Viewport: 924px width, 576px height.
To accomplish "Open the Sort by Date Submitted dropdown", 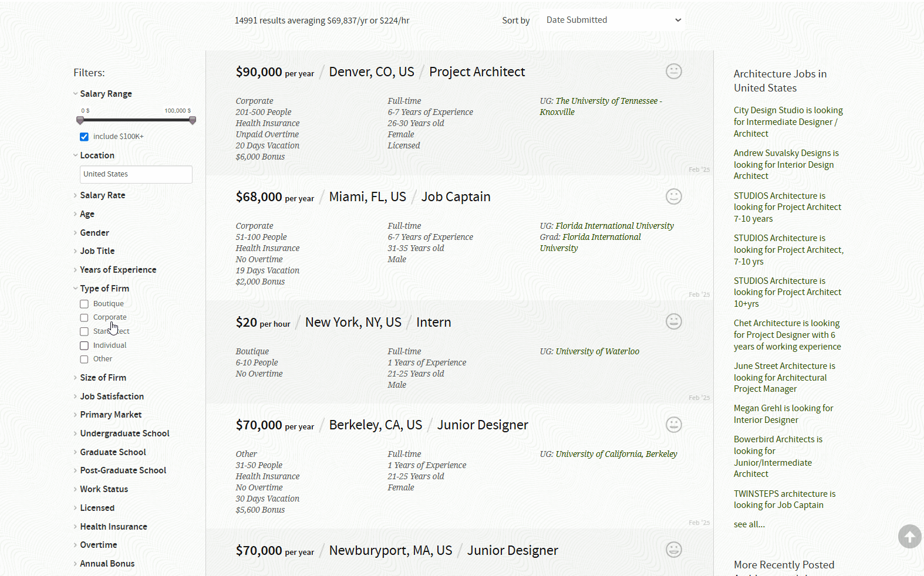I will click(612, 20).
